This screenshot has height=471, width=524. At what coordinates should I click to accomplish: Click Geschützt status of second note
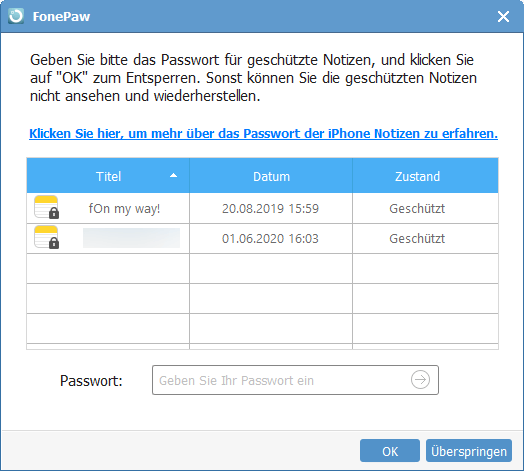click(x=417, y=239)
